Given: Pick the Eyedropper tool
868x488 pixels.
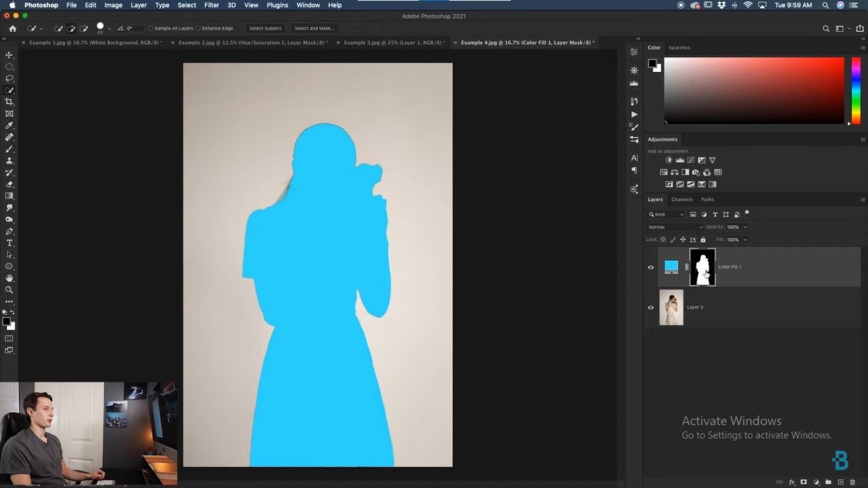Looking at the screenshot, I should (9, 126).
